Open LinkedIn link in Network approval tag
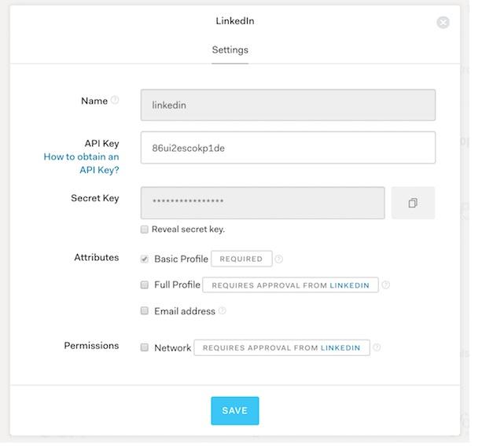The image size is (504, 448). (340, 347)
